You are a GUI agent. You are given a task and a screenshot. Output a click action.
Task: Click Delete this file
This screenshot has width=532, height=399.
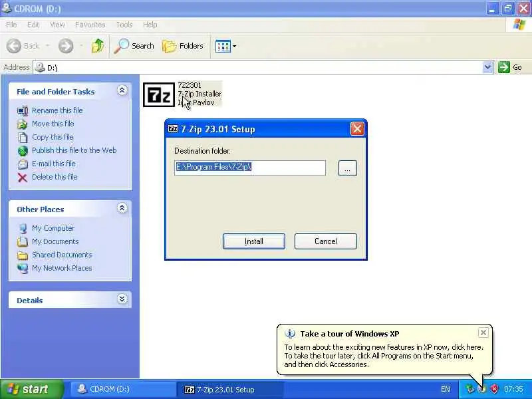(55, 177)
